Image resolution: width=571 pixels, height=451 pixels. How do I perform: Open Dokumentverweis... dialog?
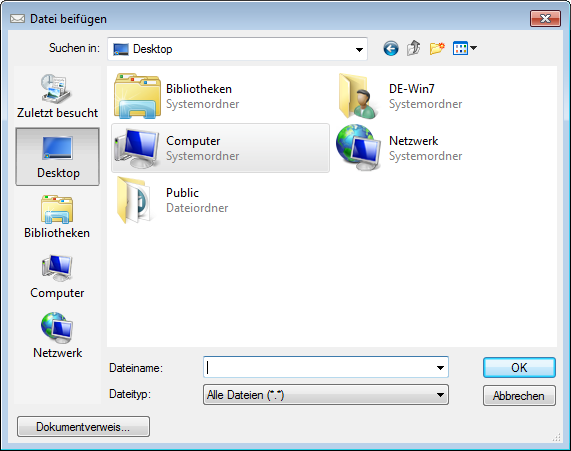(x=83, y=427)
